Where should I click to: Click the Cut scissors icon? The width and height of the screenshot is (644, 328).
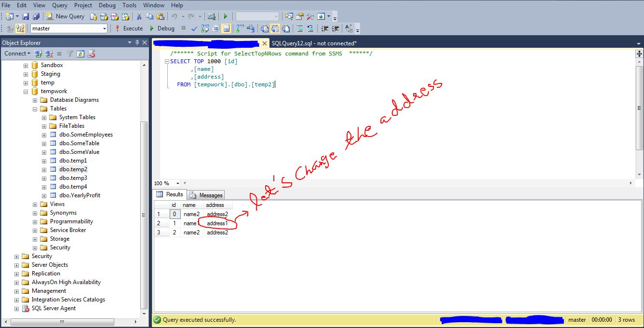(x=139, y=16)
